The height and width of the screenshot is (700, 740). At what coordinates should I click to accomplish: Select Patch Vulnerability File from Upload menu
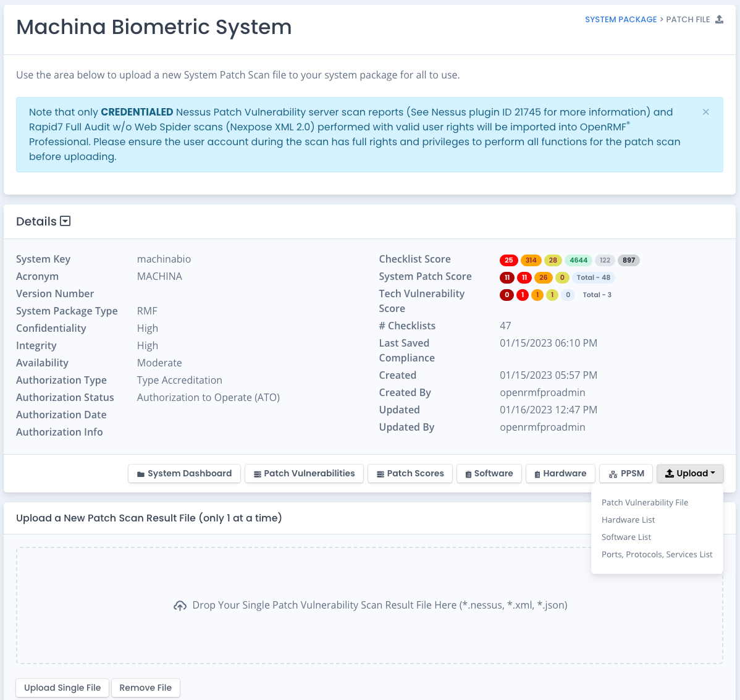point(645,502)
